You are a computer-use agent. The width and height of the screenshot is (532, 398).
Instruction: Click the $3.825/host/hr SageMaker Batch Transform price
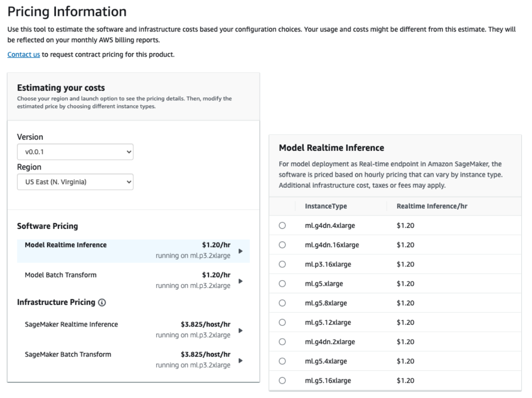point(206,354)
